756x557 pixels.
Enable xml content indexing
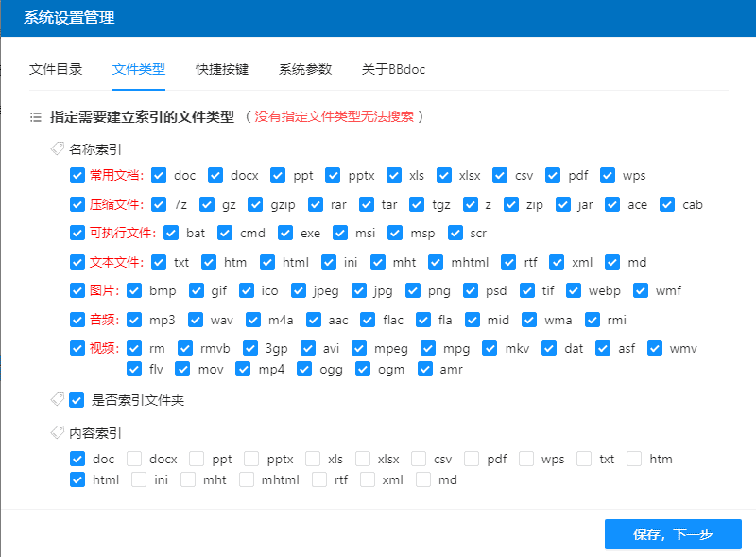pyautogui.click(x=368, y=479)
